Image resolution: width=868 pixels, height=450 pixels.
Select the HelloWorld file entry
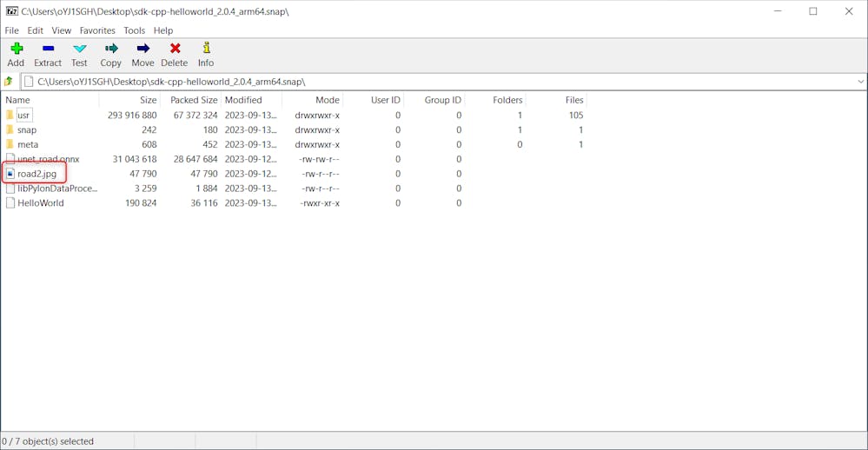click(40, 203)
